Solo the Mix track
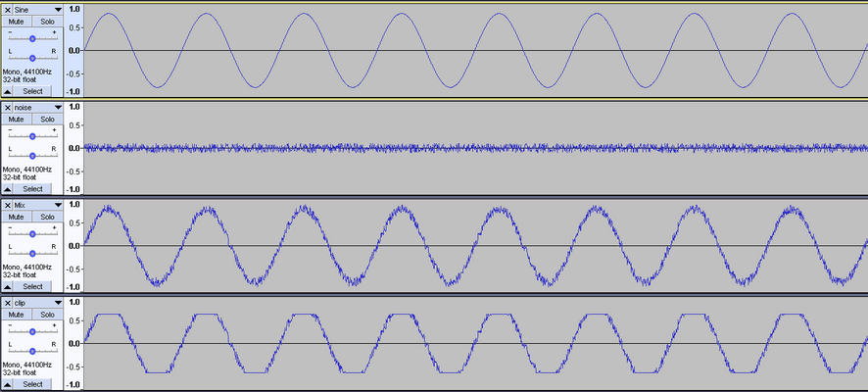 (48, 217)
